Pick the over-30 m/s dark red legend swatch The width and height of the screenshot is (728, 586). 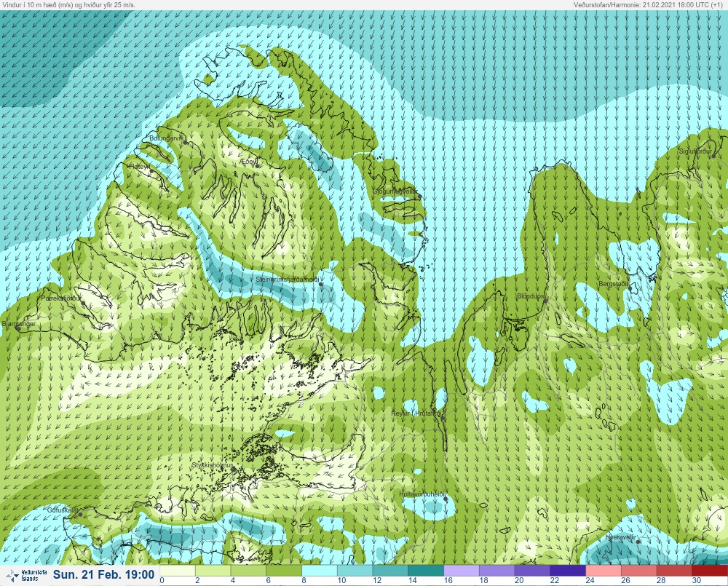pos(711,570)
